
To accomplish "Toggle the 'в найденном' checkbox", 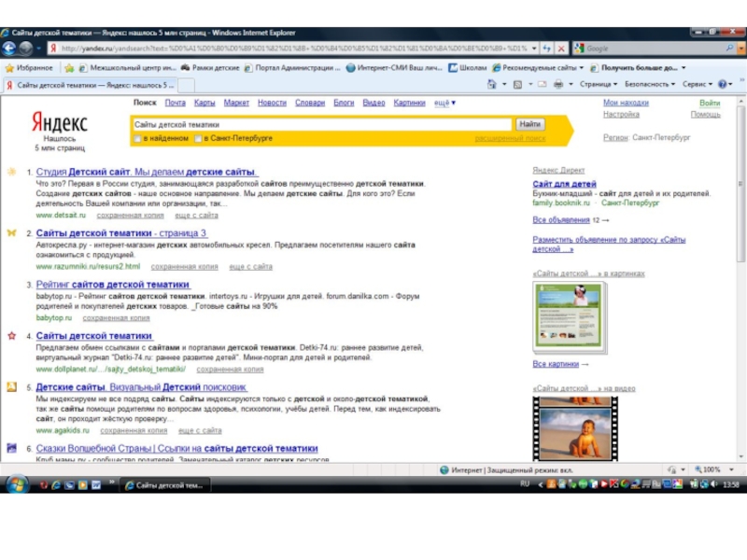I will pyautogui.click(x=137, y=138).
